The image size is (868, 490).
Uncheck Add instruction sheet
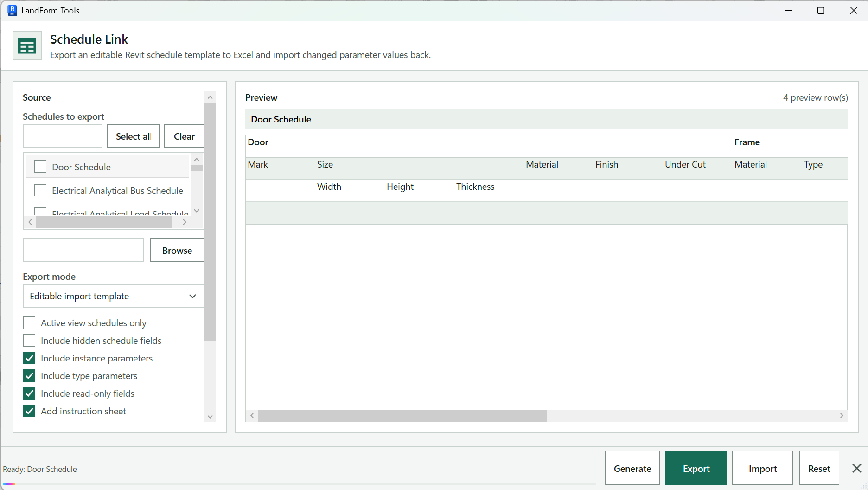(x=29, y=411)
